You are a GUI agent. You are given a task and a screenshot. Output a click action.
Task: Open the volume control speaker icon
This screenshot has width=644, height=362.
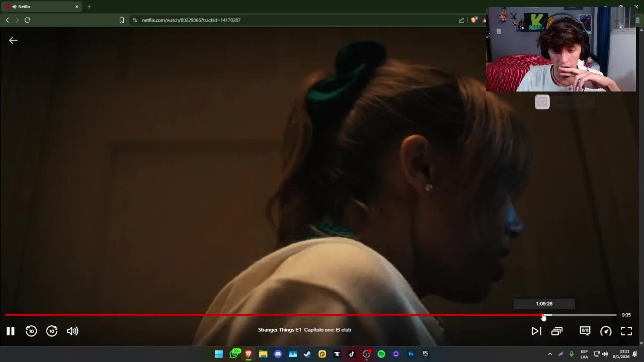pos(72,331)
